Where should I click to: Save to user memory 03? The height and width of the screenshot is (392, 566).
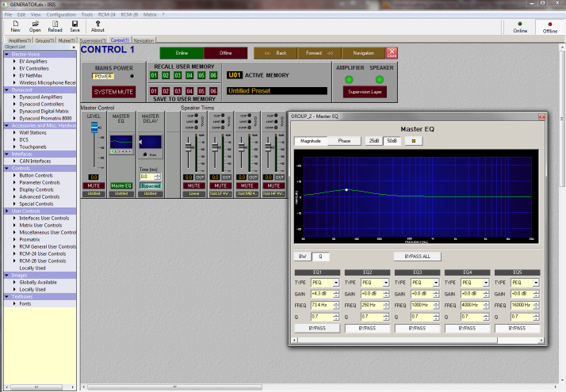(178, 91)
